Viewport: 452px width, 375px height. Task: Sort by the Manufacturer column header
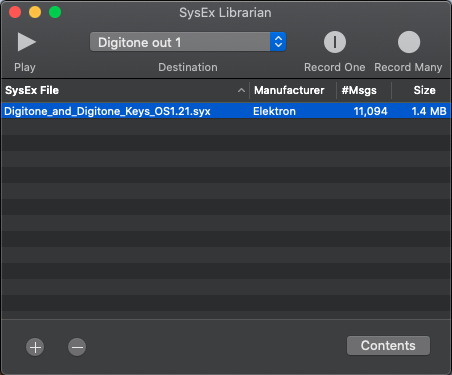coord(293,90)
